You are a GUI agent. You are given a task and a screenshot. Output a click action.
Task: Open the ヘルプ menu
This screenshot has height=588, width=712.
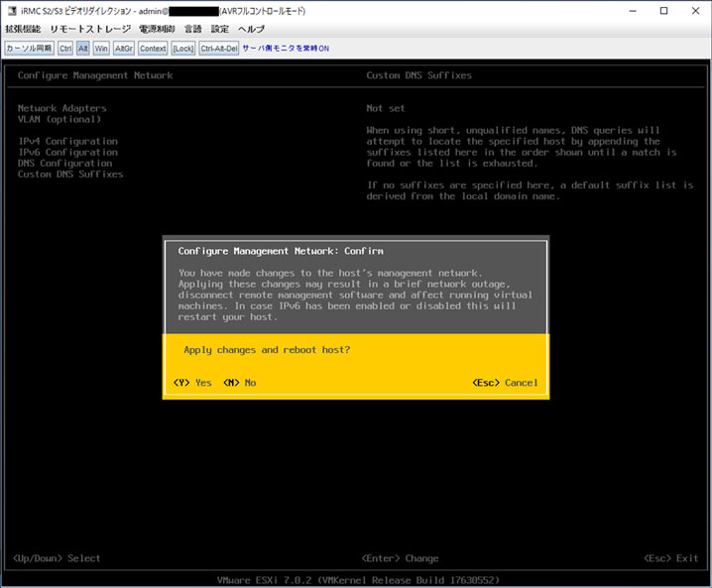251,29
